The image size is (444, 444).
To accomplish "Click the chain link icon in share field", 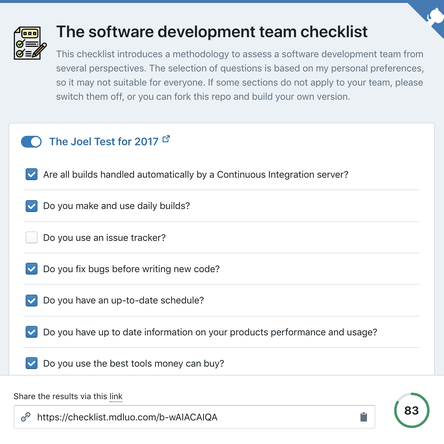I will click(25, 417).
